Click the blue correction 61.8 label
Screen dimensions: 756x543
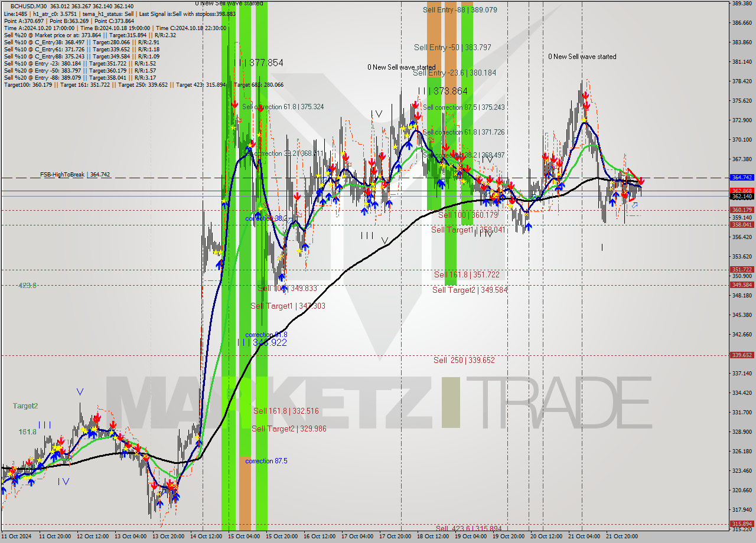(x=266, y=335)
